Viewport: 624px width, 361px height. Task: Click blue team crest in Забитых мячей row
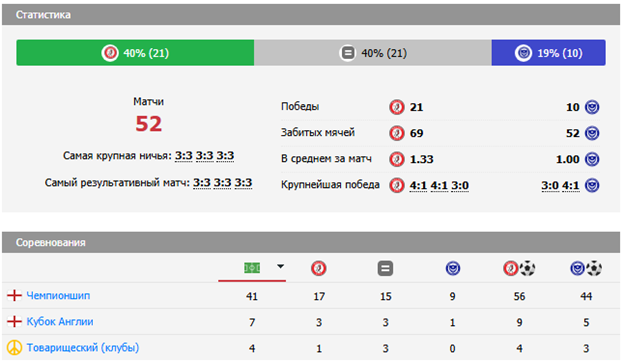(592, 133)
